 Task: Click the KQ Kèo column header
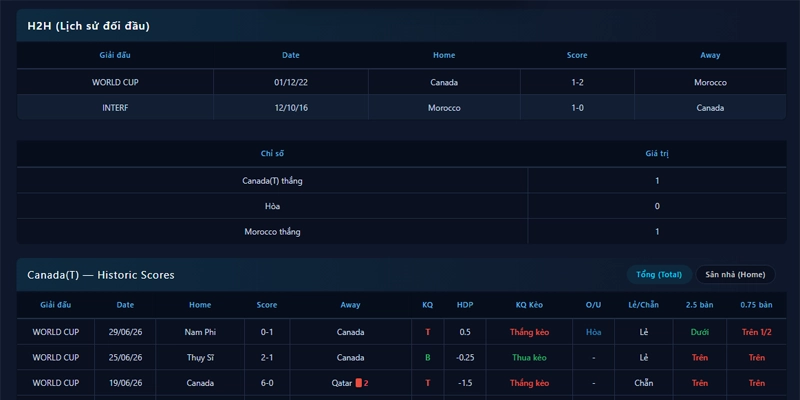[x=529, y=305]
